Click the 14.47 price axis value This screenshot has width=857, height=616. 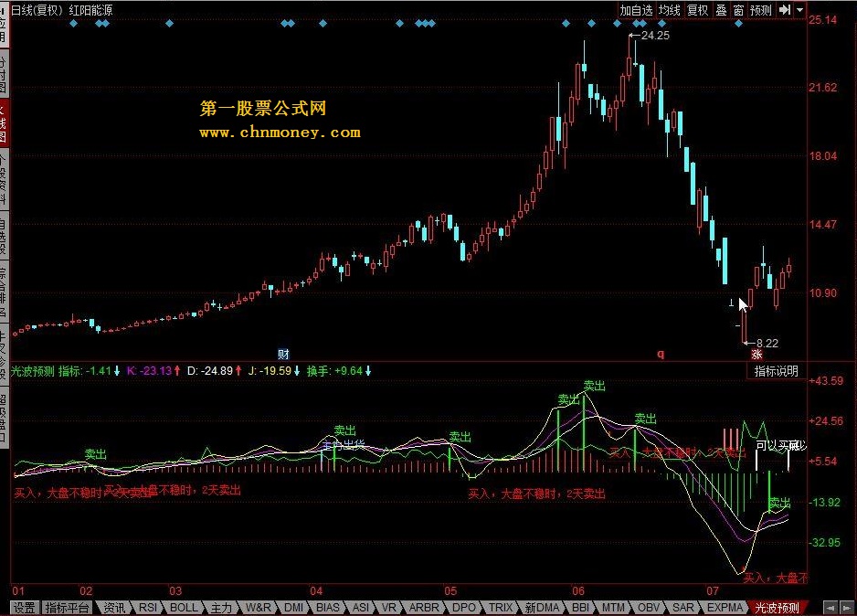coord(823,224)
